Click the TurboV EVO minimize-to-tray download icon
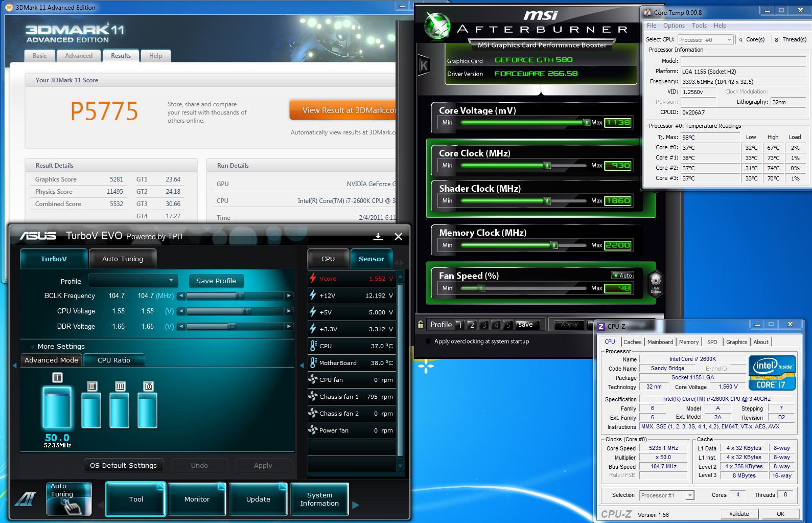Viewport: 812px width, 523px height. pos(378,237)
